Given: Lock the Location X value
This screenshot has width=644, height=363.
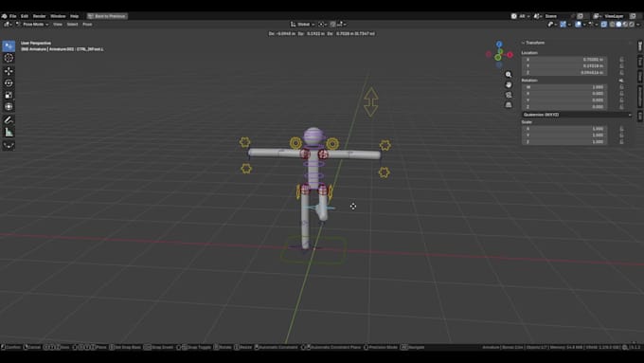Looking at the screenshot, I should click(621, 60).
